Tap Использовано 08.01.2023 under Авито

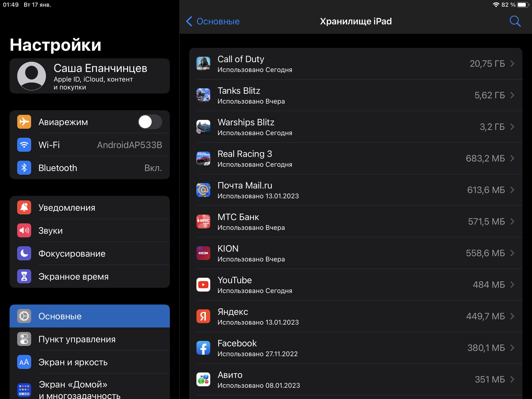point(259,386)
